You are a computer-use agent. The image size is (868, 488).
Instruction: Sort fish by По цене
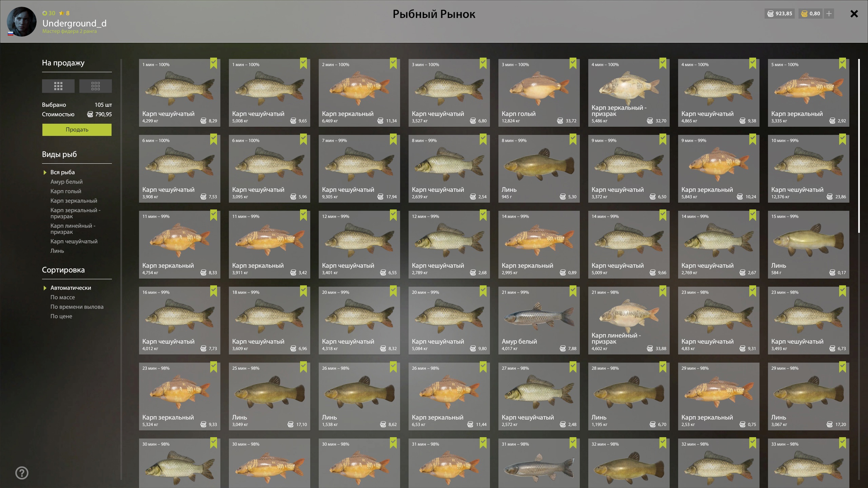61,316
